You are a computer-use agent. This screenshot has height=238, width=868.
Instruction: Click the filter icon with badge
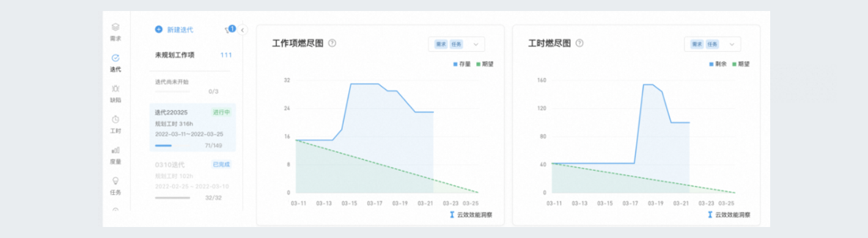point(230,29)
